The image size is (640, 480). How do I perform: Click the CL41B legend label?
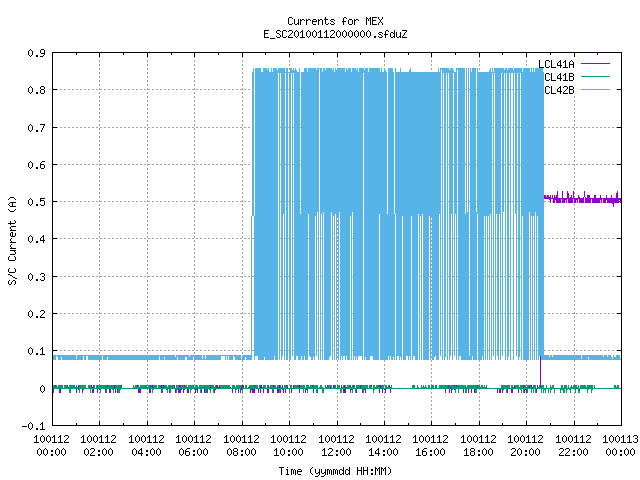559,77
